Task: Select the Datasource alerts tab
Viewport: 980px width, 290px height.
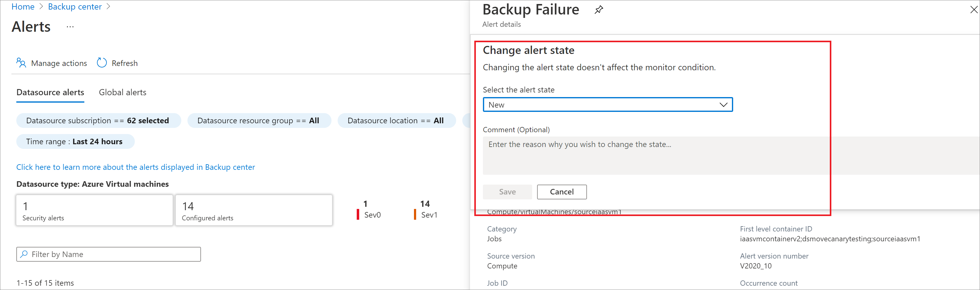Action: point(50,92)
